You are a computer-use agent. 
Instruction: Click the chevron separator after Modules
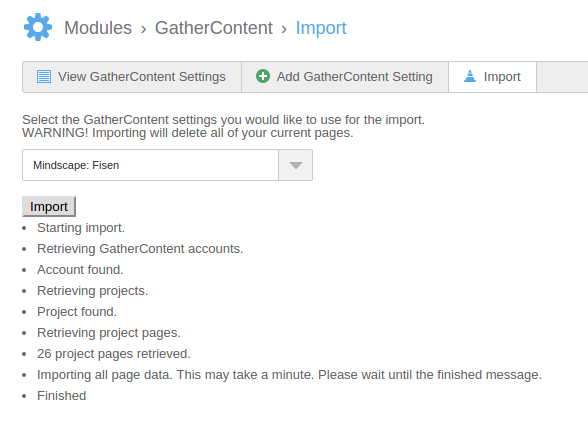click(143, 29)
